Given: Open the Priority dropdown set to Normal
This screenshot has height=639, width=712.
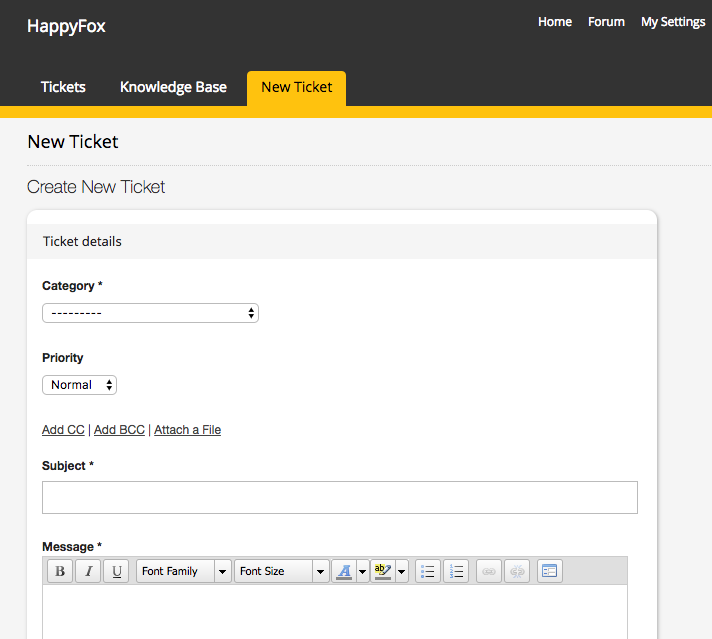Looking at the screenshot, I should tap(79, 385).
